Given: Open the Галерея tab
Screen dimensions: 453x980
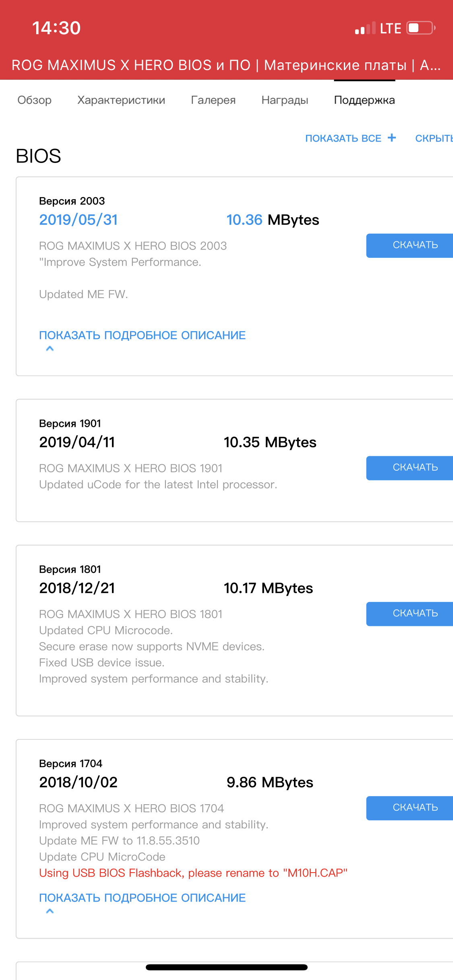Looking at the screenshot, I should [213, 100].
